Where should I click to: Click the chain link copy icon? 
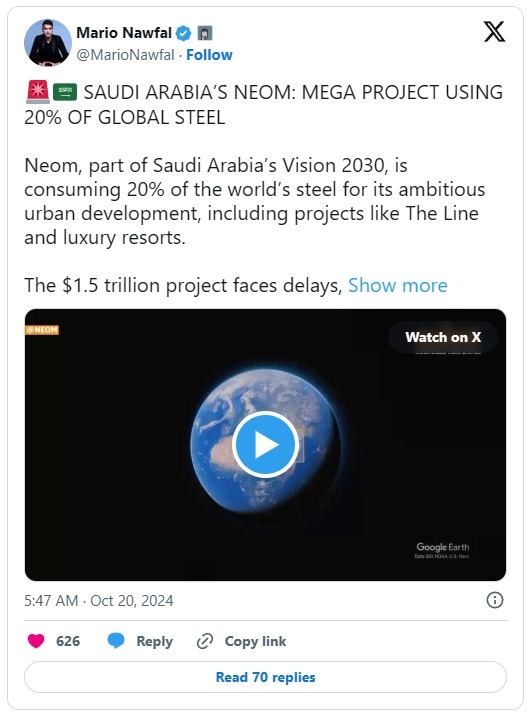click(x=204, y=641)
